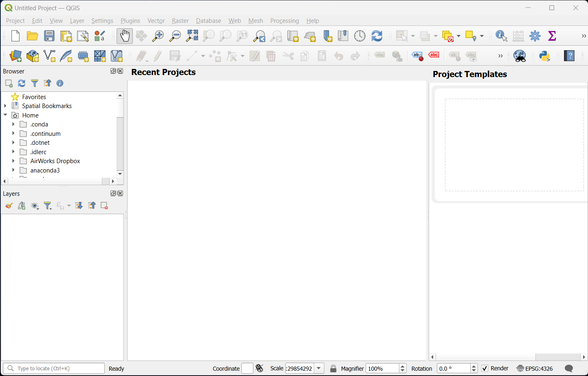Toggle the Render checkbox
The height and width of the screenshot is (376, 588).
(485, 369)
